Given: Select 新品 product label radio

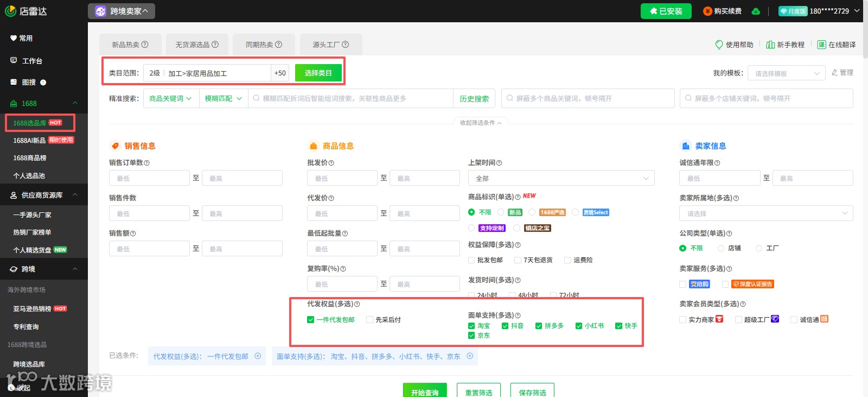Looking at the screenshot, I should pyautogui.click(x=501, y=212).
